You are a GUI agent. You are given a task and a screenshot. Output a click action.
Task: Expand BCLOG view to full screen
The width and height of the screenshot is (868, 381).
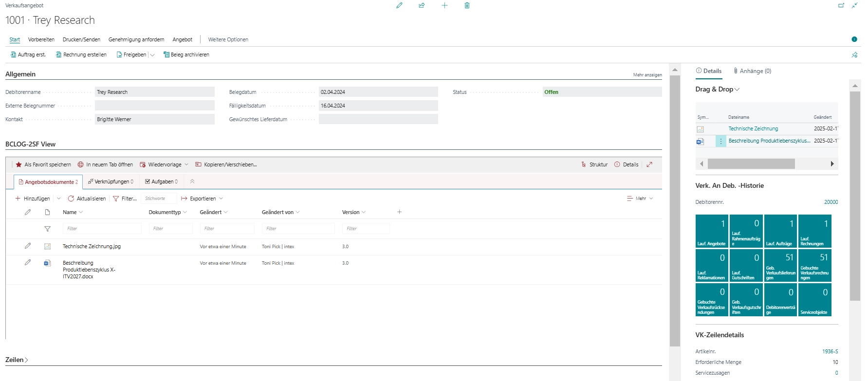click(x=649, y=164)
